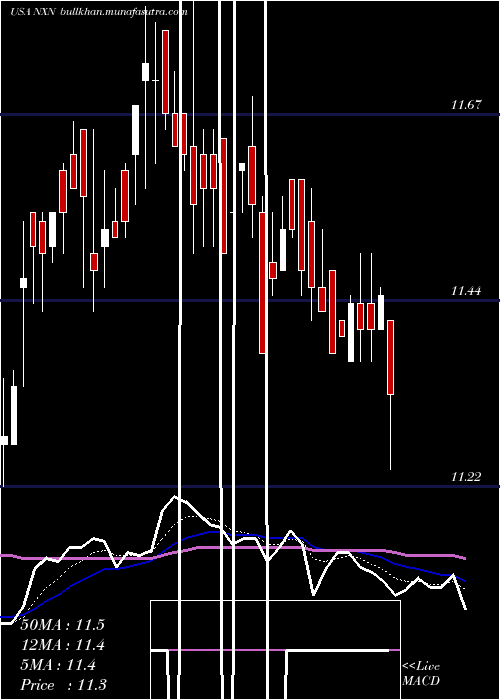Click the MACD inset box at the bottom
The height and width of the screenshot is (700, 500).
click(275, 650)
